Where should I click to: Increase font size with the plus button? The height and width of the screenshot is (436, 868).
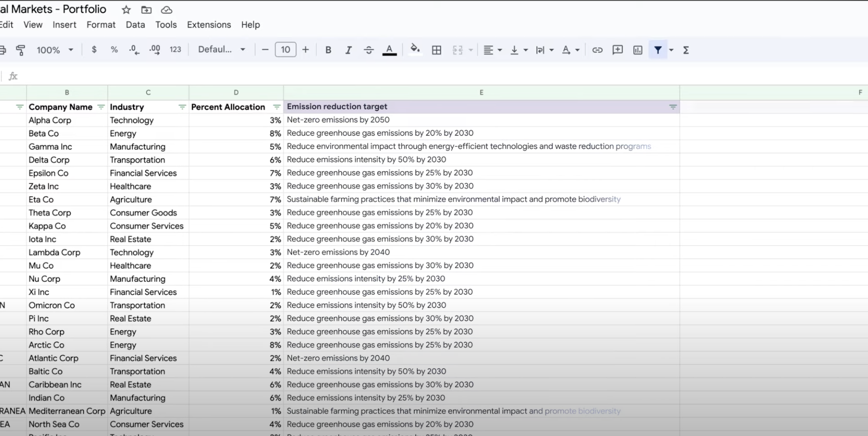click(x=306, y=49)
